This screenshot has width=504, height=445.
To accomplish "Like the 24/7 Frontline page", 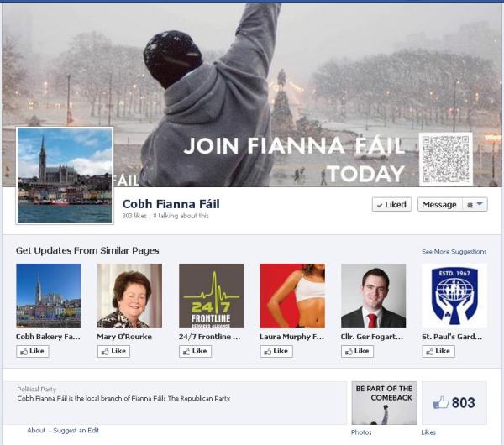I will 195,351.
